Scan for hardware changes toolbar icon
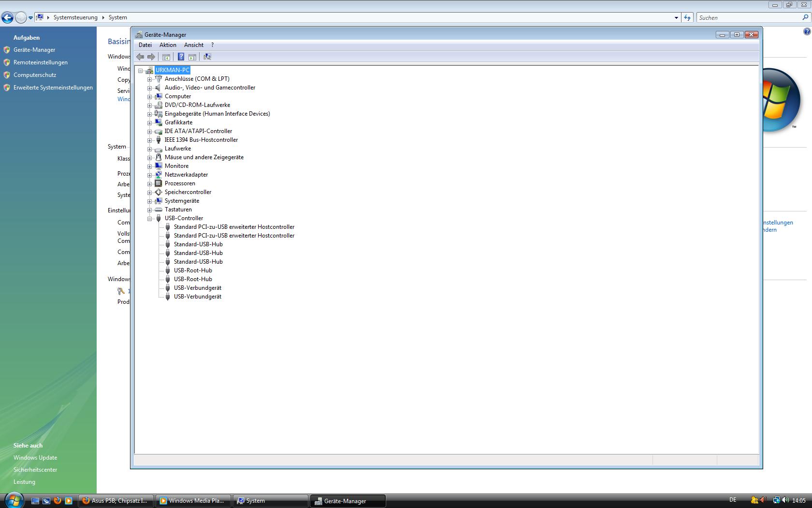812x508 pixels. click(207, 57)
